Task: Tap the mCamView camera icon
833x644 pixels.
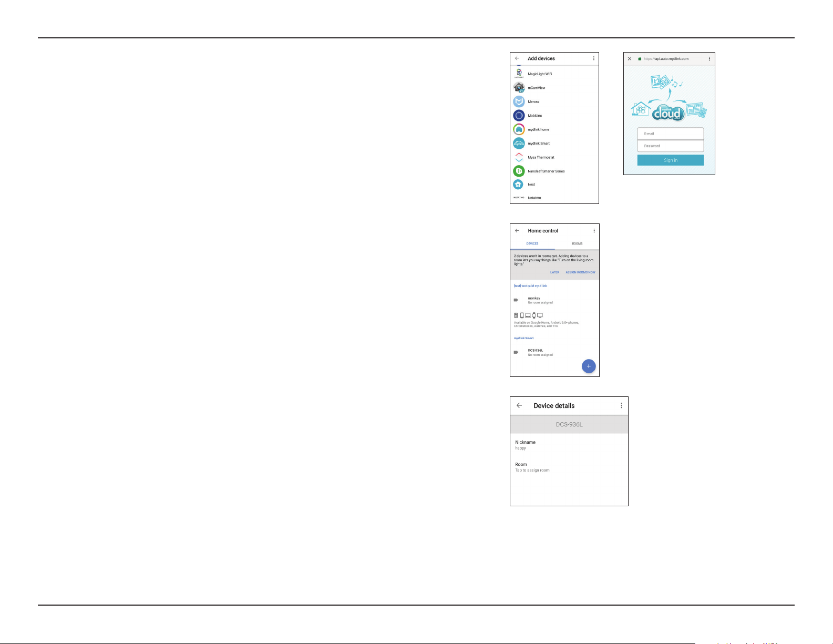Action: pos(519,87)
